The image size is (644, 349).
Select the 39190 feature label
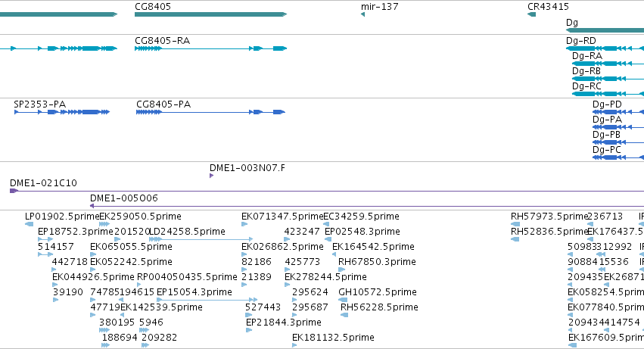(x=68, y=293)
